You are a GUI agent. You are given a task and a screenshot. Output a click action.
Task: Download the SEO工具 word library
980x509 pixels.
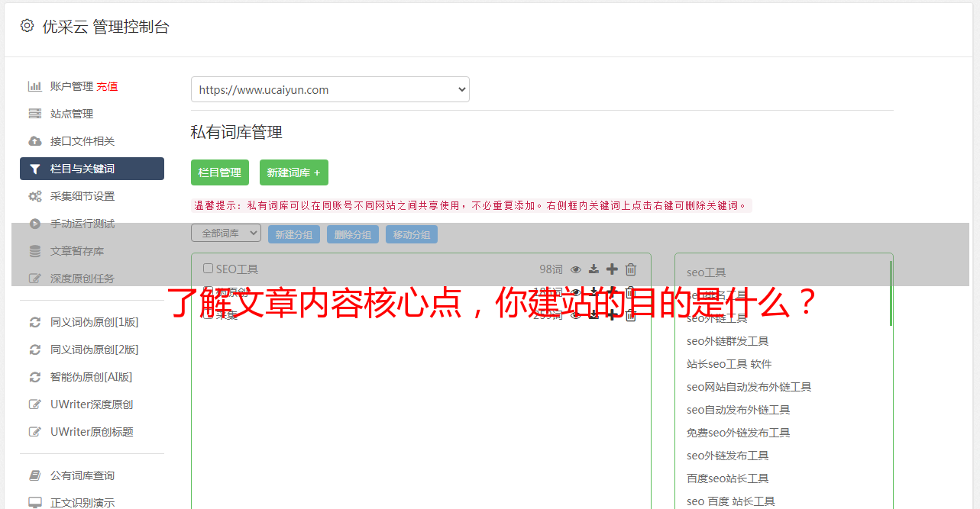[593, 269]
